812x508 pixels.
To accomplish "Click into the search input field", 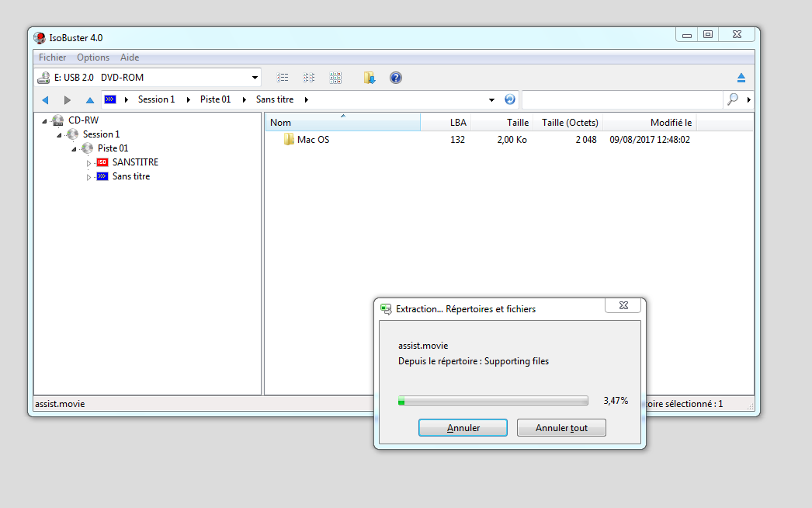I will (622, 99).
